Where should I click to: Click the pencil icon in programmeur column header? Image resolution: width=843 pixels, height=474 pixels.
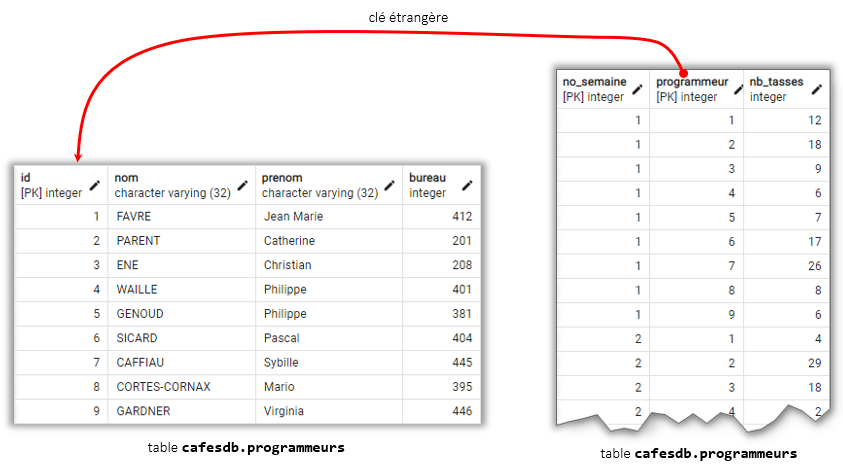point(730,89)
